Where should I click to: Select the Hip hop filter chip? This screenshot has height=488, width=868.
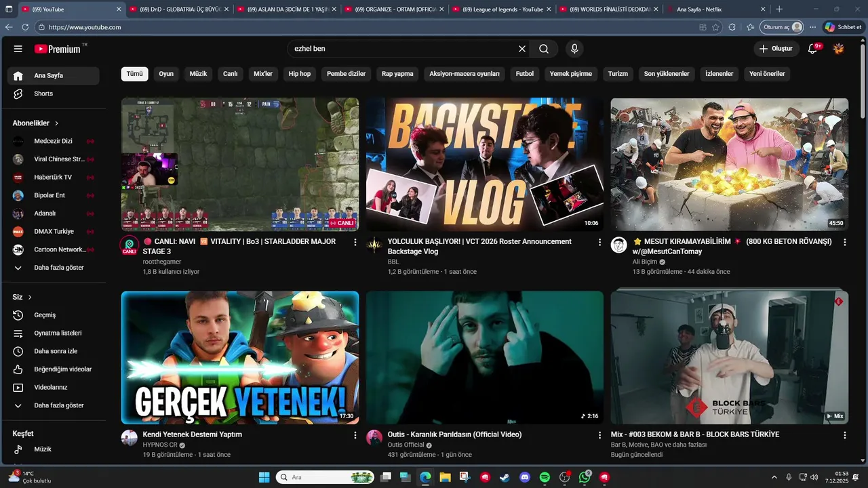(x=299, y=74)
